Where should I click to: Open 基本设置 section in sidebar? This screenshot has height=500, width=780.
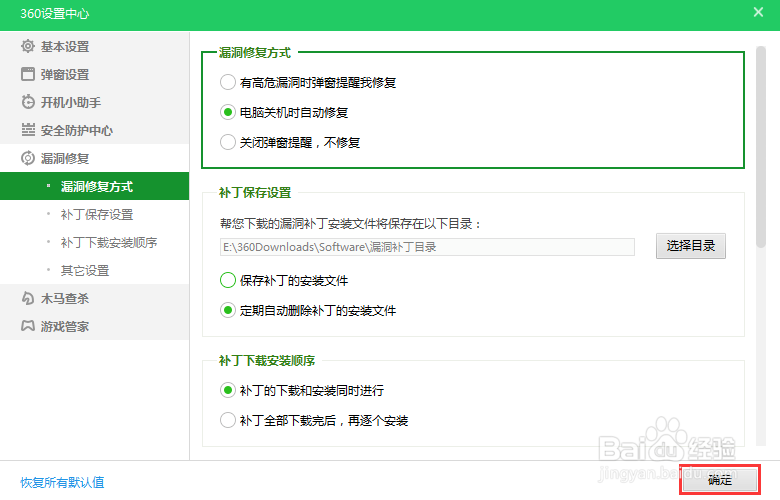point(95,46)
